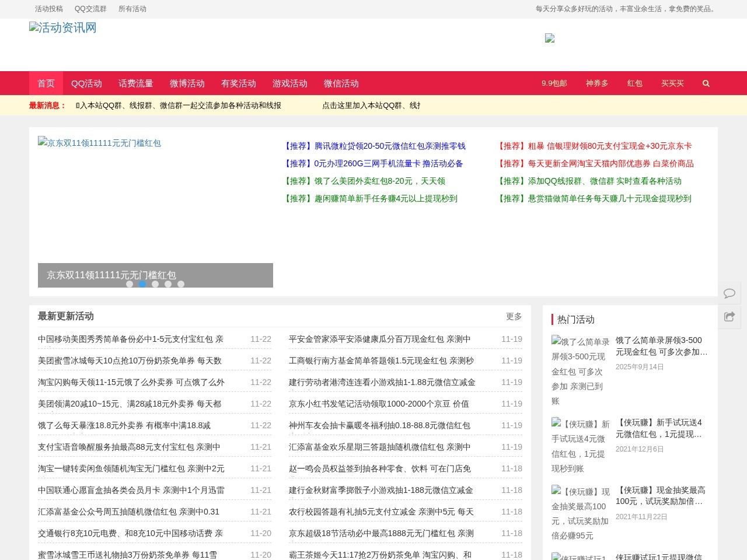Image resolution: width=747 pixels, height=560 pixels.
Task: Click 9.9包邮 in the navbar
Action: tap(554, 83)
